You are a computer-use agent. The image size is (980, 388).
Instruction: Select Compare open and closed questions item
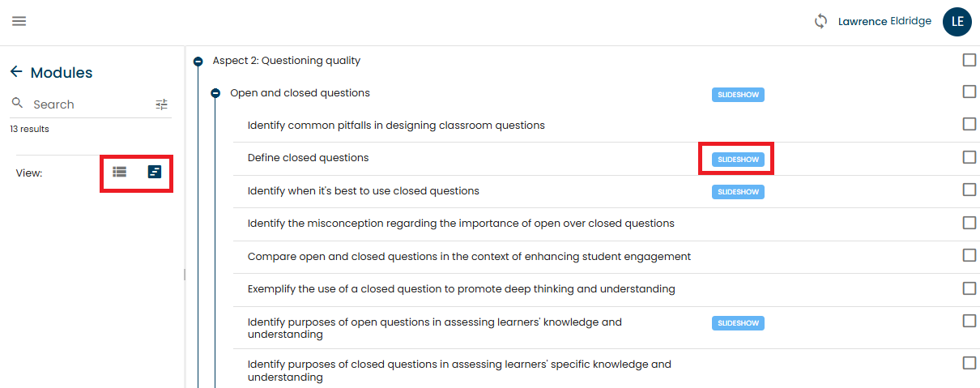pyautogui.click(x=469, y=257)
